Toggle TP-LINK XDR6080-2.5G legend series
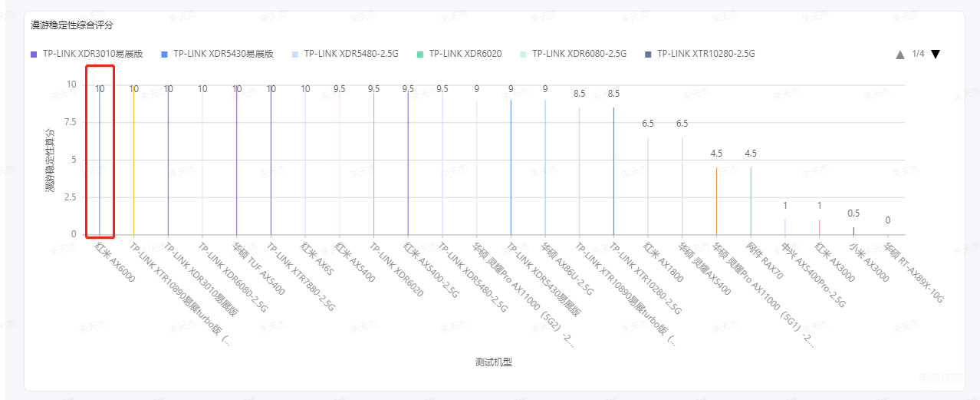 click(573, 54)
